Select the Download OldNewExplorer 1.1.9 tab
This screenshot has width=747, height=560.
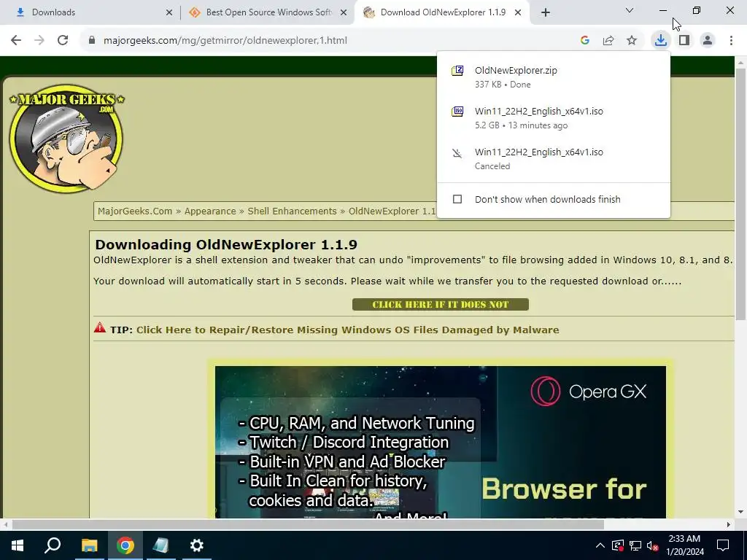click(442, 12)
